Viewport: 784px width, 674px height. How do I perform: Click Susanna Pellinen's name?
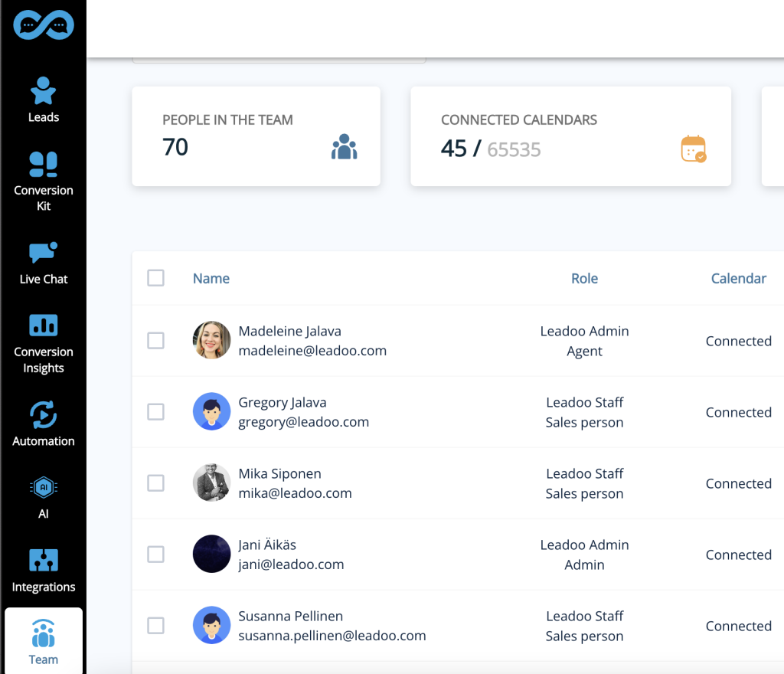pyautogui.click(x=290, y=616)
